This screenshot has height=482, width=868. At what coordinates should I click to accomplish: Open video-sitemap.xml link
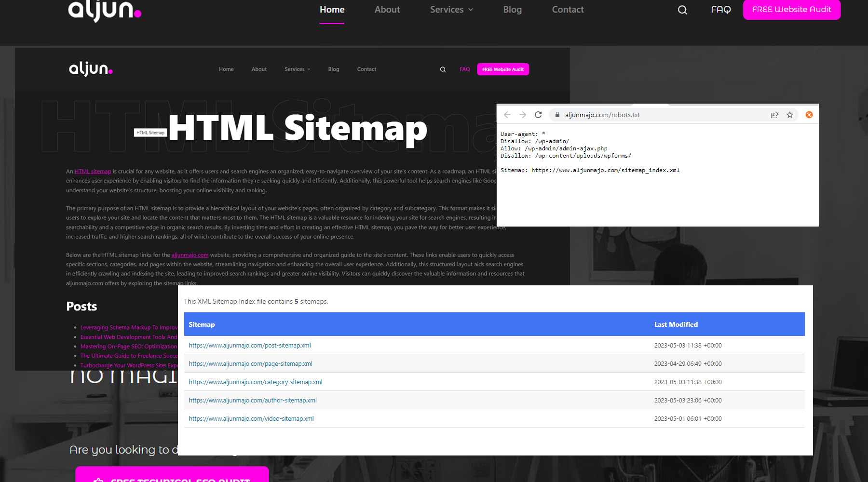click(251, 419)
